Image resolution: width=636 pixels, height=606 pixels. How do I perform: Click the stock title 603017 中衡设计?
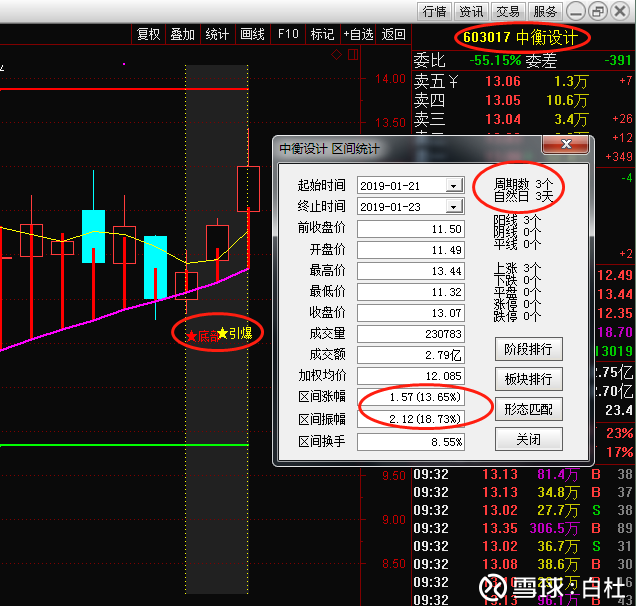click(521, 37)
